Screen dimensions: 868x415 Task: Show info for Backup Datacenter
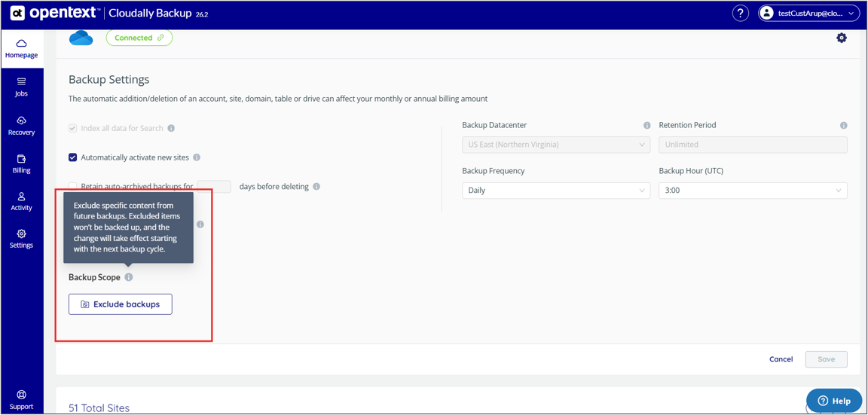click(x=646, y=125)
